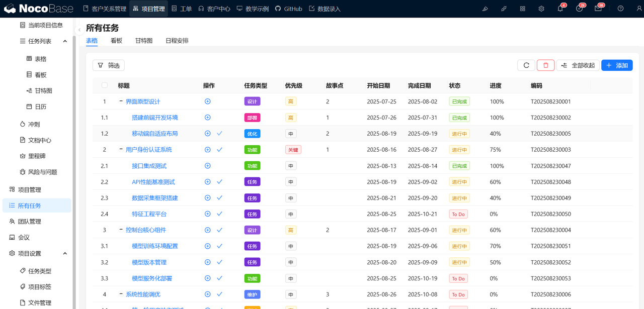Open notifications bell with 4 badge
The image size is (644, 309).
point(560,9)
